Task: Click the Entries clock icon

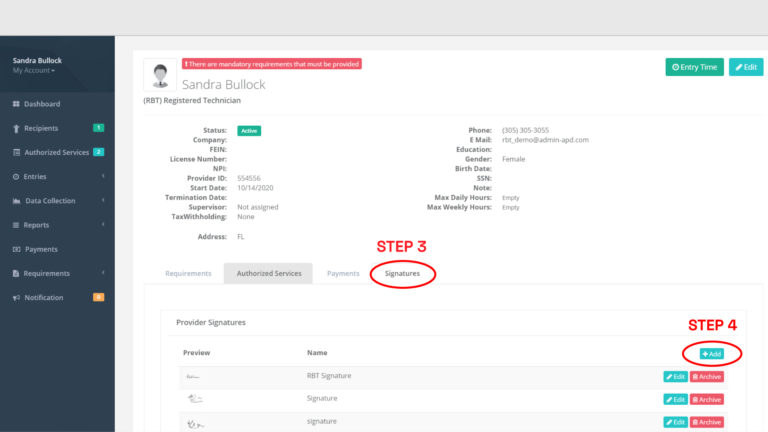Action: (x=16, y=176)
